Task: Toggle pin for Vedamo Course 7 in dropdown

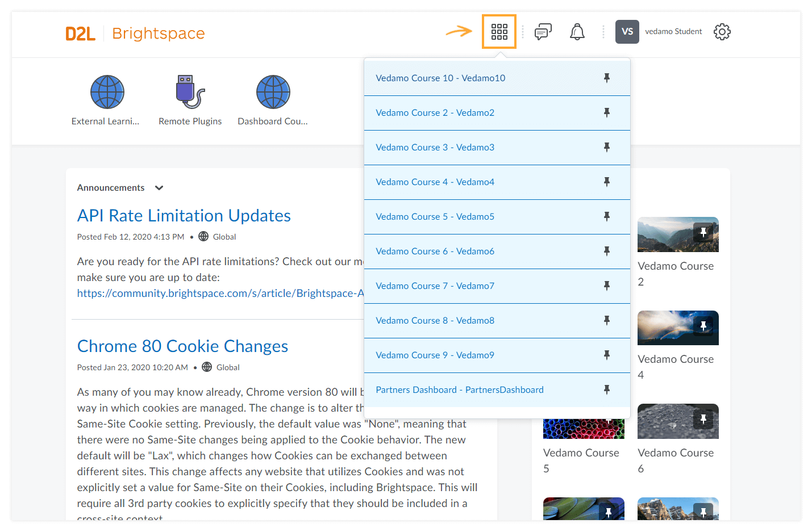Action: 607,286
